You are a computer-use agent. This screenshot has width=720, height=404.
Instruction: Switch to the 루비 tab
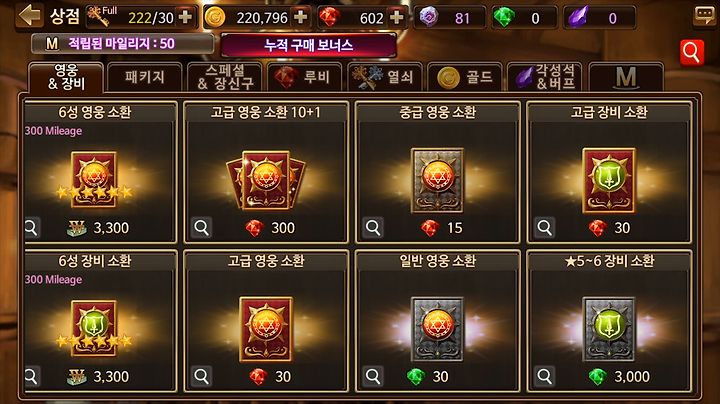pyautogui.click(x=304, y=77)
